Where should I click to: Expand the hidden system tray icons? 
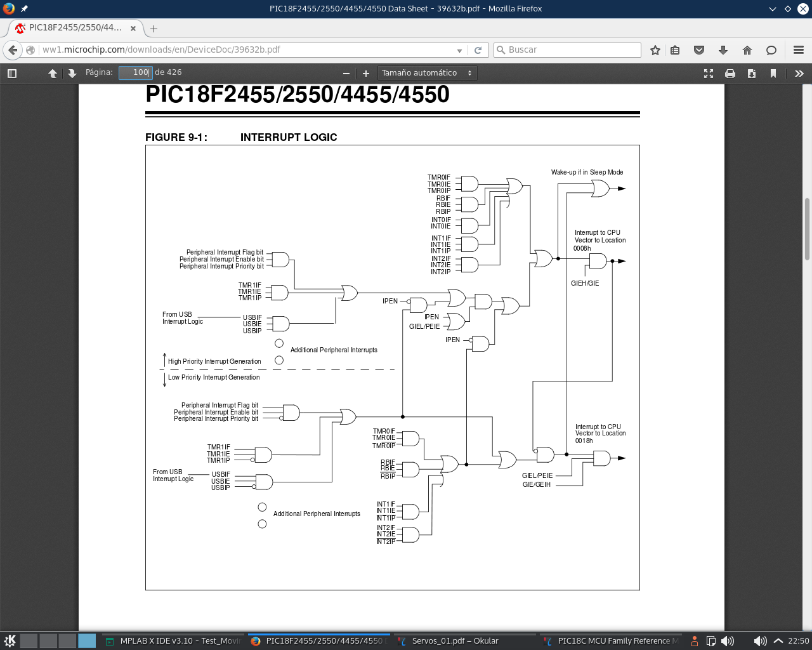(778, 640)
